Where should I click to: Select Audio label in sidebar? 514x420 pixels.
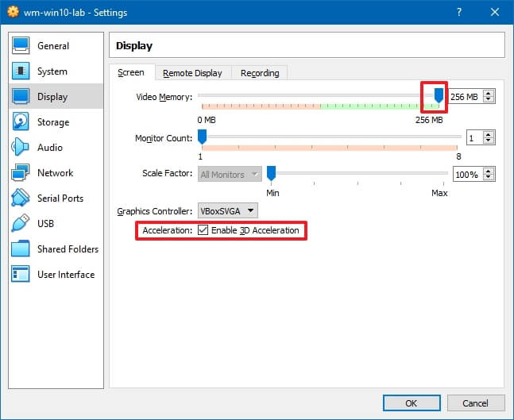pyautogui.click(x=50, y=148)
